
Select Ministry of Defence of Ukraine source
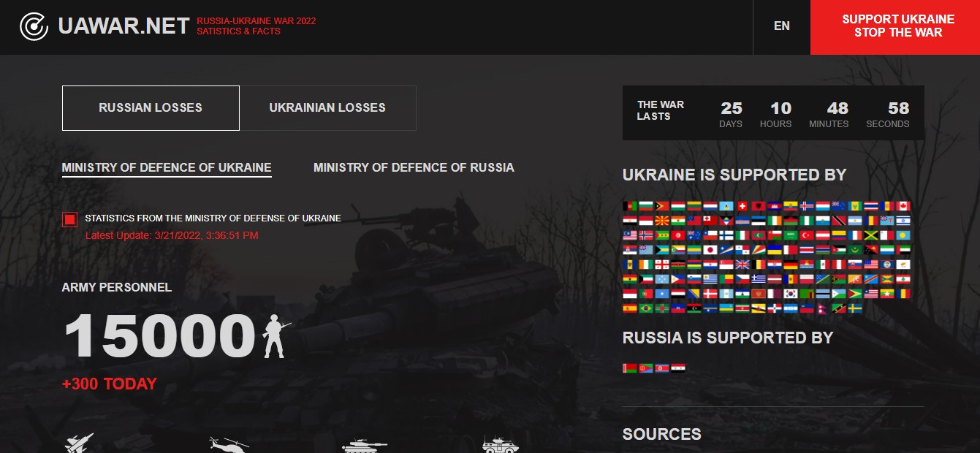point(167,168)
